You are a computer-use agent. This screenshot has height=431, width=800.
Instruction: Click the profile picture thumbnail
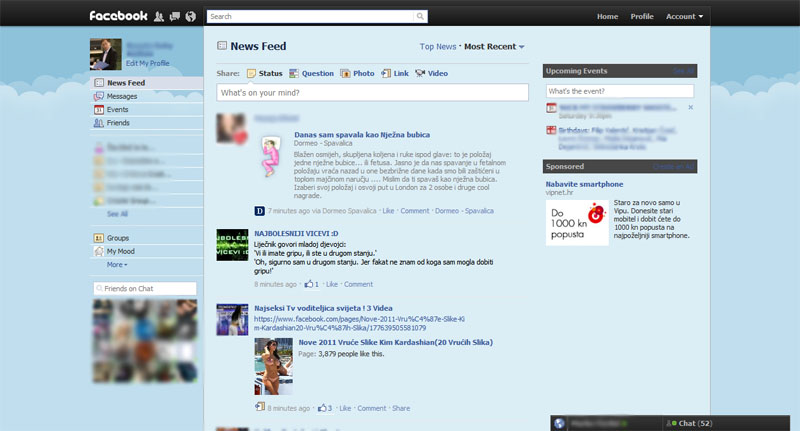tap(106, 54)
